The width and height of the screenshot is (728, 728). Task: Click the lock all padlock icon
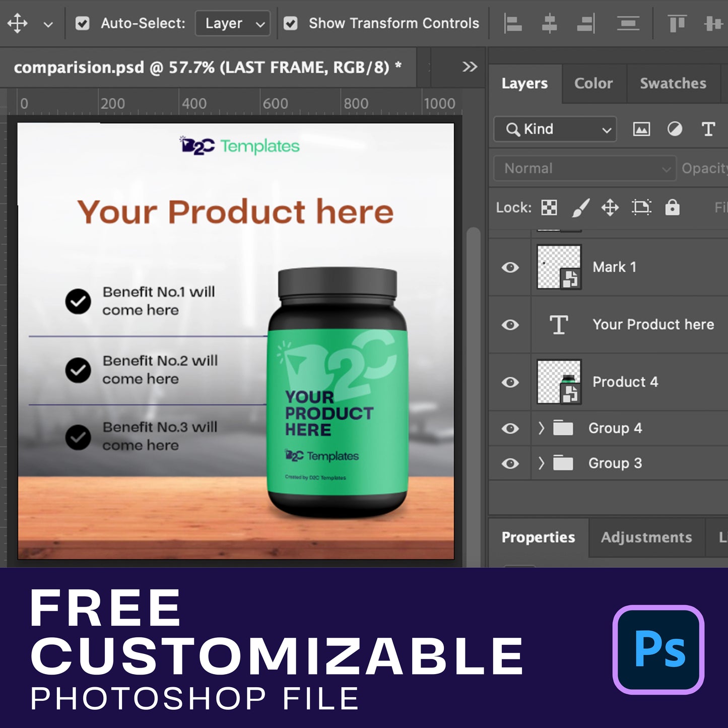click(x=672, y=208)
